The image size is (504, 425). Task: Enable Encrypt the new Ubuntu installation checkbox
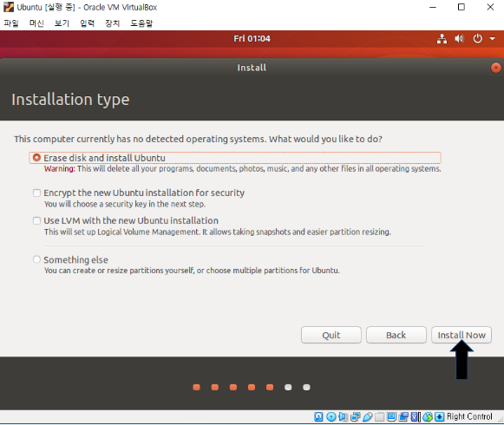point(36,193)
